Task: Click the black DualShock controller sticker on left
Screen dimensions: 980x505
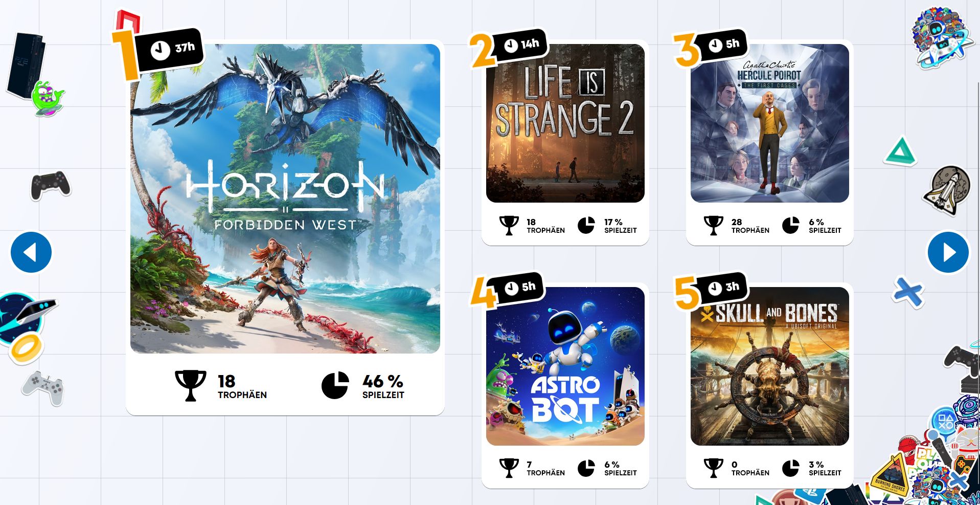Action: 50,185
